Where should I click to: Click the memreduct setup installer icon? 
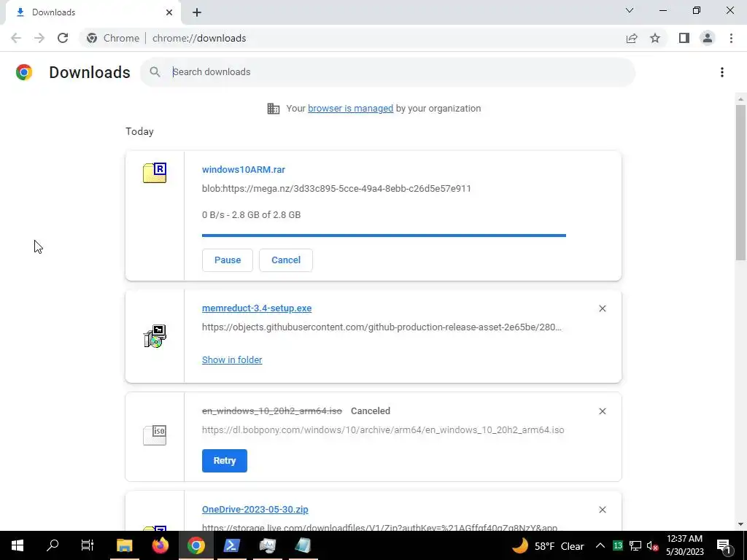155,336
